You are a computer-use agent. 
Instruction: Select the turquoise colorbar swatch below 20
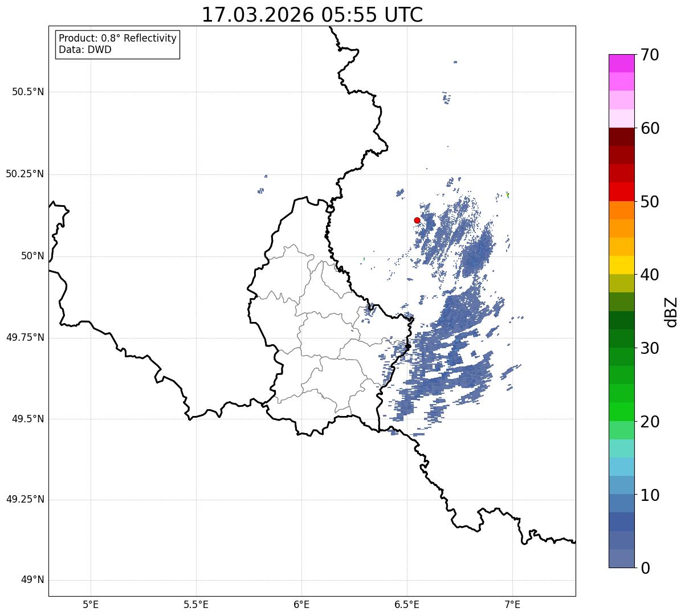click(x=621, y=448)
